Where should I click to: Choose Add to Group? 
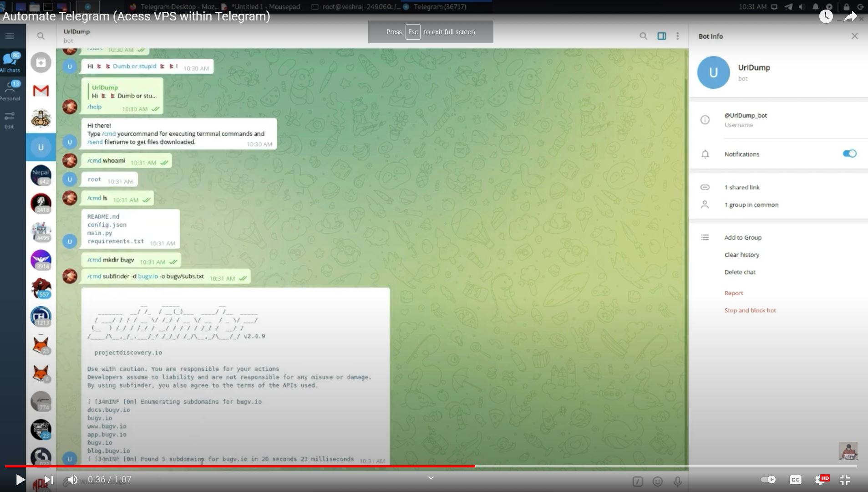click(x=743, y=238)
